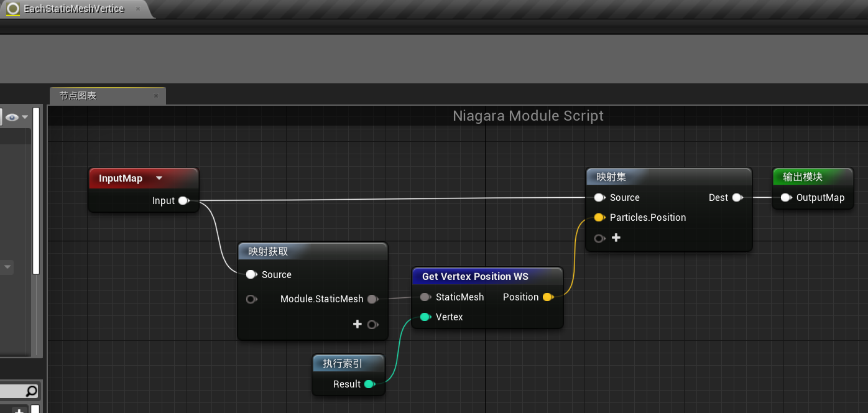Click the Dest output pin on the 映射集 node
The height and width of the screenshot is (413, 868).
point(739,197)
